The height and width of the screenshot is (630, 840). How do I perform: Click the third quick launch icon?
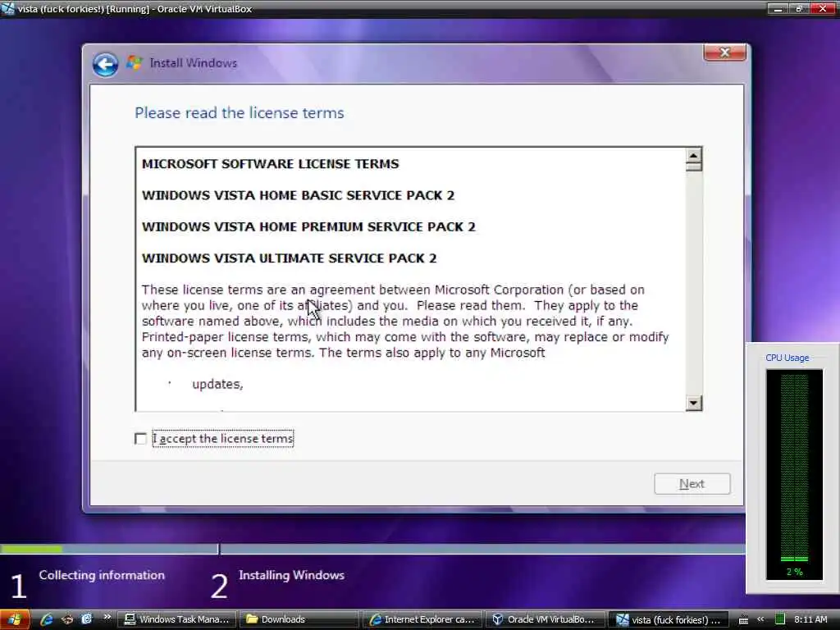point(86,619)
